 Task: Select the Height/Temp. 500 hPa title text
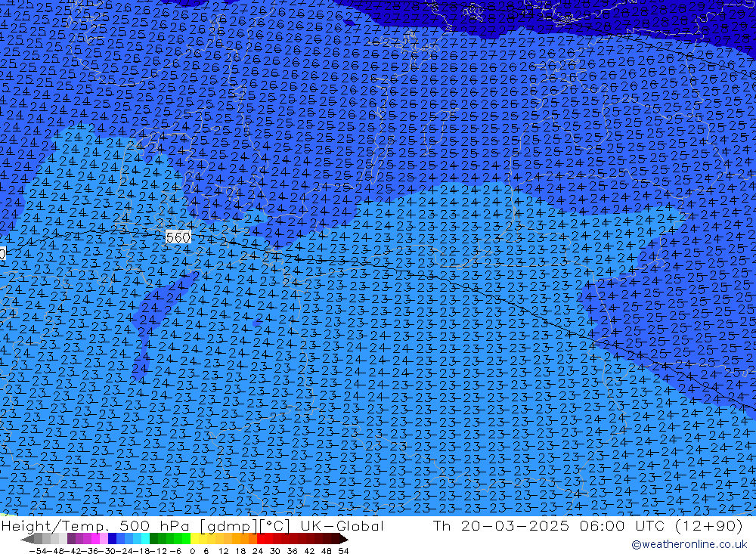click(x=94, y=525)
